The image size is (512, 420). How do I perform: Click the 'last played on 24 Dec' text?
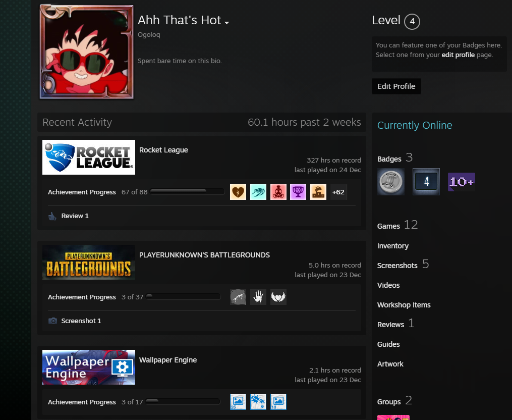coord(328,170)
